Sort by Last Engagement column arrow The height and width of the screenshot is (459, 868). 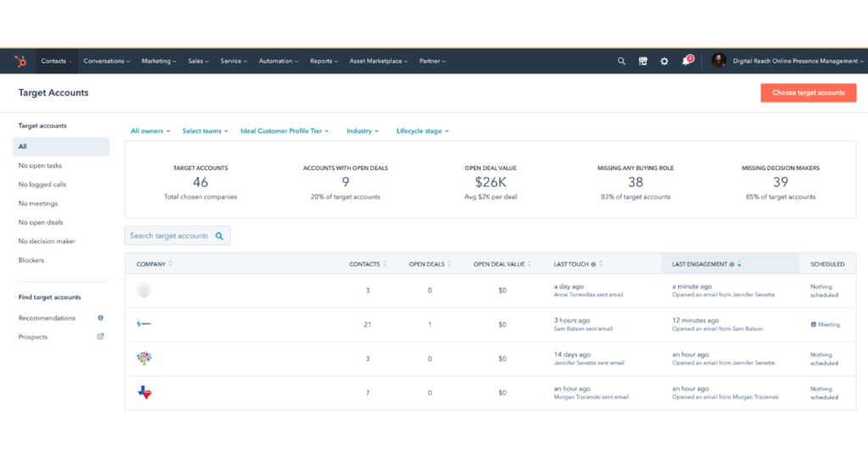click(x=739, y=264)
